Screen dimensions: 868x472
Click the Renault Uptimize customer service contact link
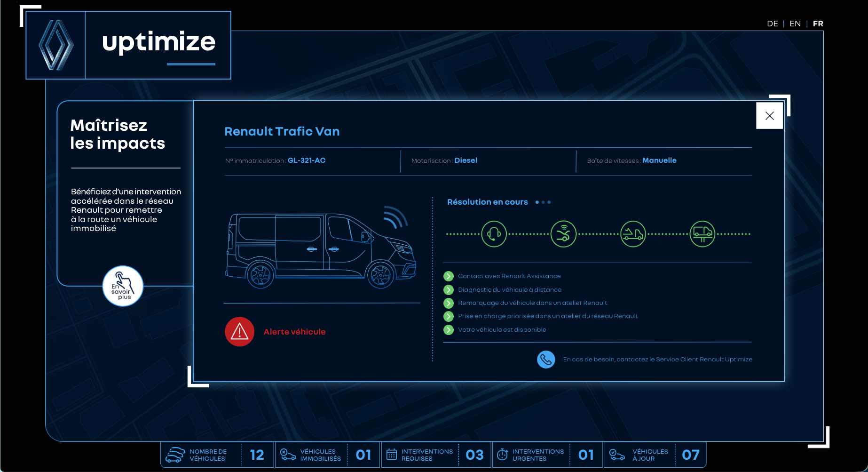(657, 360)
